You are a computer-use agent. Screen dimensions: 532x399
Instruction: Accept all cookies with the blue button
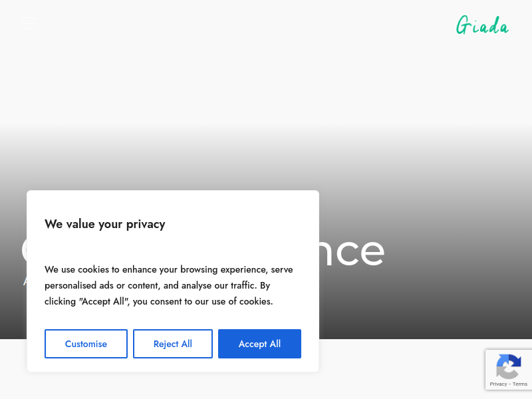coord(259,344)
